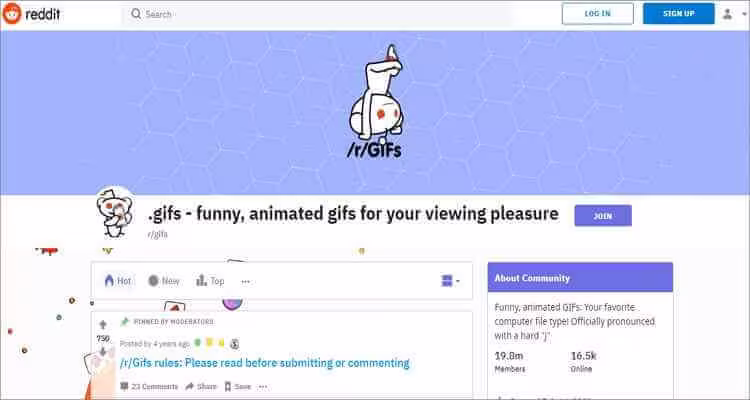This screenshot has height=400, width=750.
Task: Click the LOG IN button
Action: (x=597, y=13)
